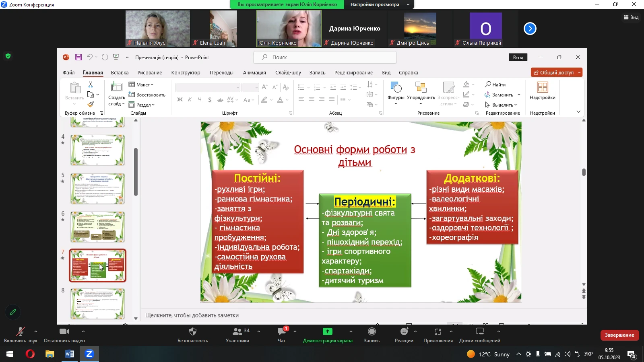Expand the Раздел section dropdown
Viewport: 644px width, 362px height.
coord(142,105)
